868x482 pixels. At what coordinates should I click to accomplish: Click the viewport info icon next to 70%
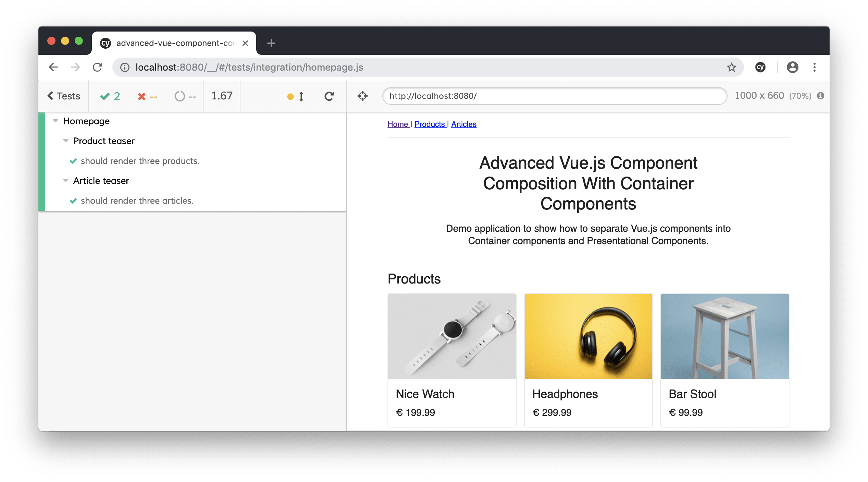click(x=820, y=96)
